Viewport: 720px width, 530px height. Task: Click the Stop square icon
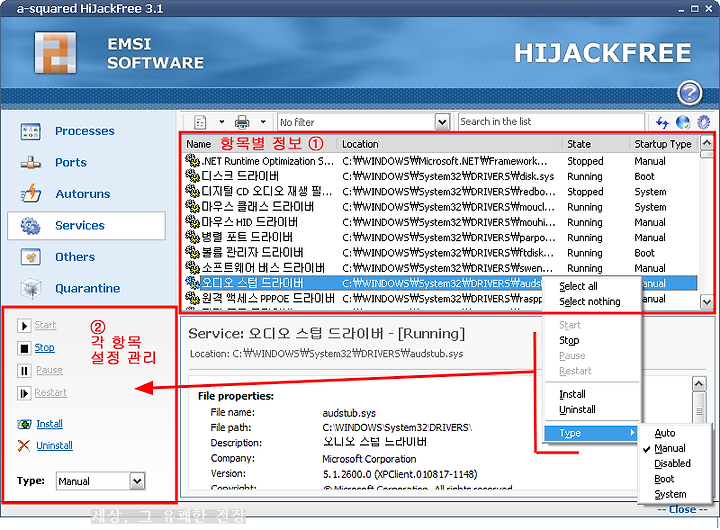pyautogui.click(x=24, y=348)
